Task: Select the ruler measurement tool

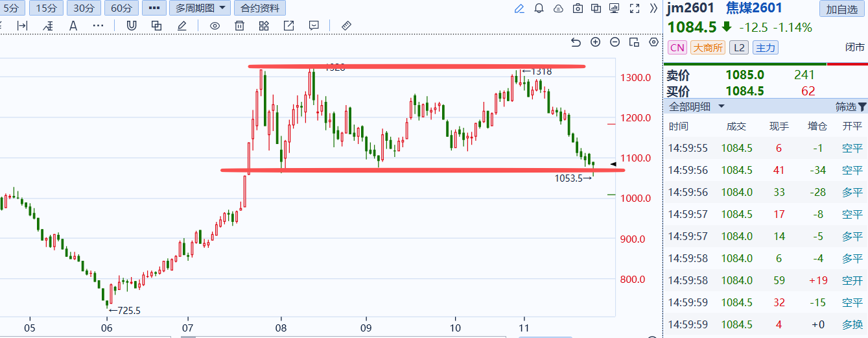Action: pyautogui.click(x=346, y=25)
